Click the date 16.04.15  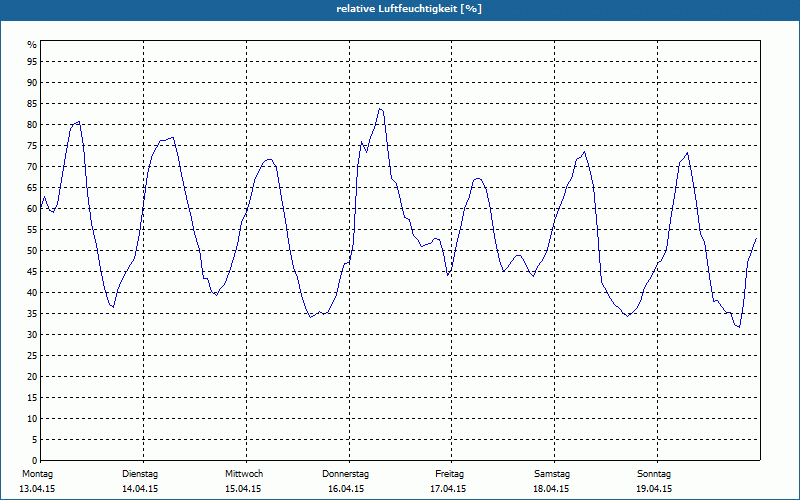point(346,489)
